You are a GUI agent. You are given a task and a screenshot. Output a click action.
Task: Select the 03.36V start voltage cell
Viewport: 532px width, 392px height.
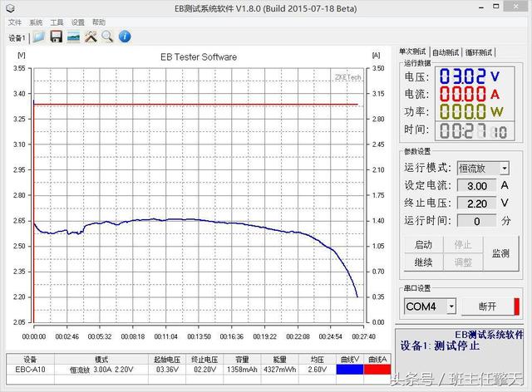click(x=167, y=370)
